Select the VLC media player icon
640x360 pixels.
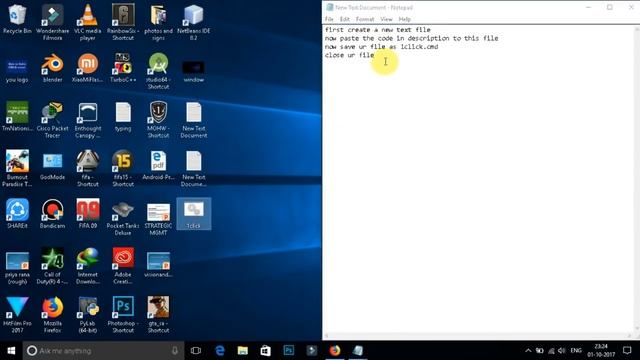coord(87,22)
